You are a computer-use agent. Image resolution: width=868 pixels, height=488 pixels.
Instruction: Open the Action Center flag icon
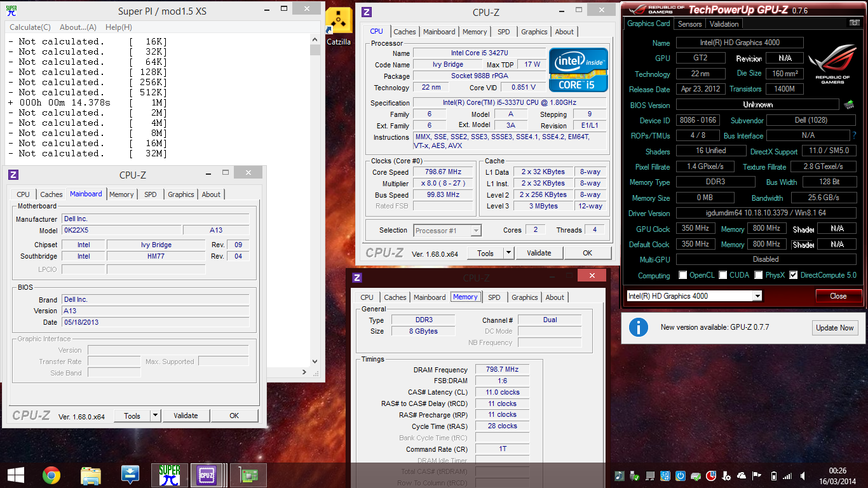tap(757, 475)
